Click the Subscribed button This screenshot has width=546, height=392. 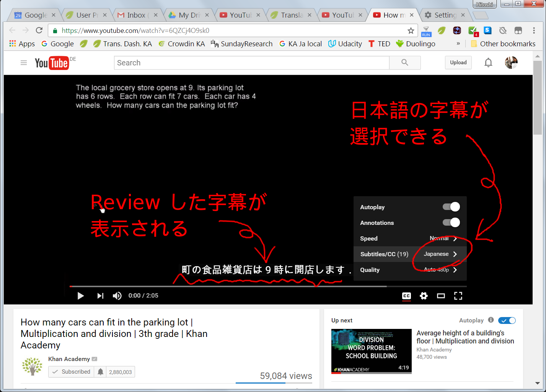point(71,372)
